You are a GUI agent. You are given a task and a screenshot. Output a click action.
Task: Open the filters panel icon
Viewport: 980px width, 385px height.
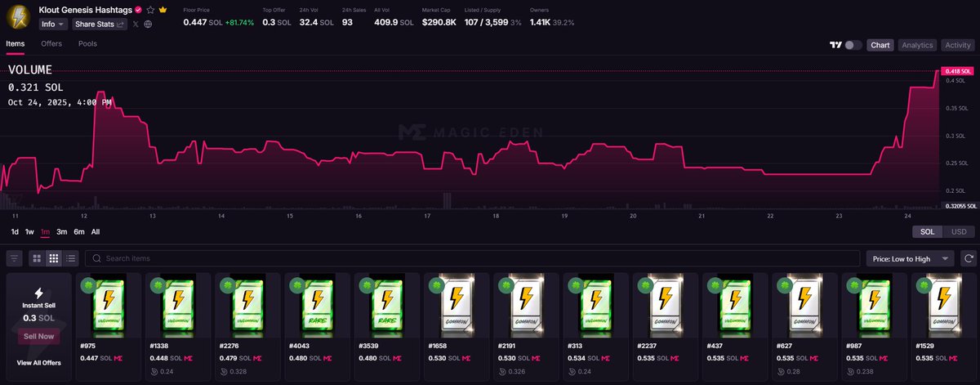[15, 258]
